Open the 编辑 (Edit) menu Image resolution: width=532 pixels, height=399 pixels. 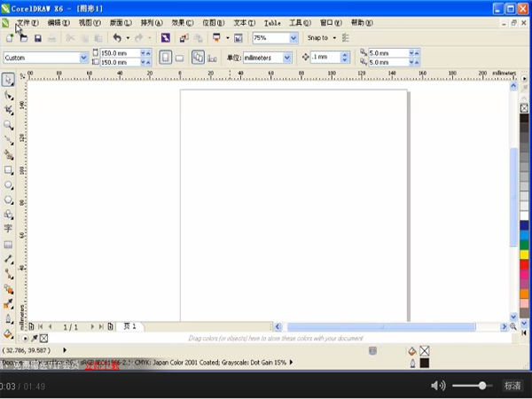pyautogui.click(x=59, y=23)
